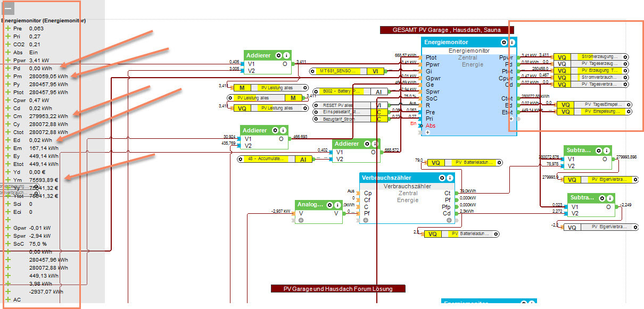Image resolution: width=644 pixels, height=309 pixels.
Task: Open gear on Stromerzeugung VQ output
Action: [625, 56]
